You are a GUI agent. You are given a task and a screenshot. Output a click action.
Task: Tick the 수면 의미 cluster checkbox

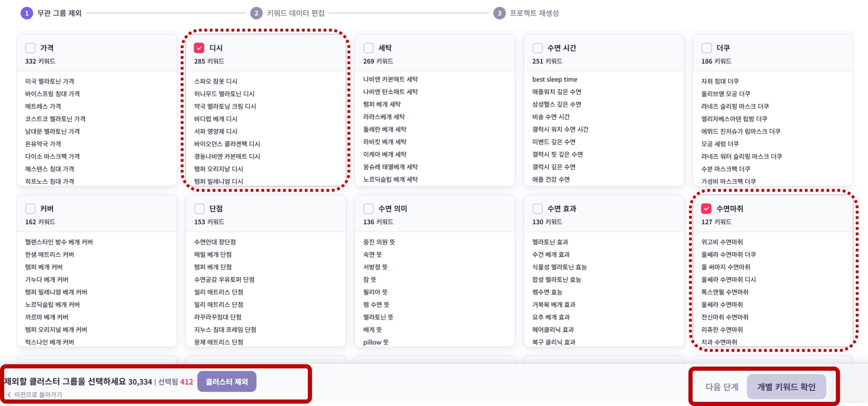(368, 209)
